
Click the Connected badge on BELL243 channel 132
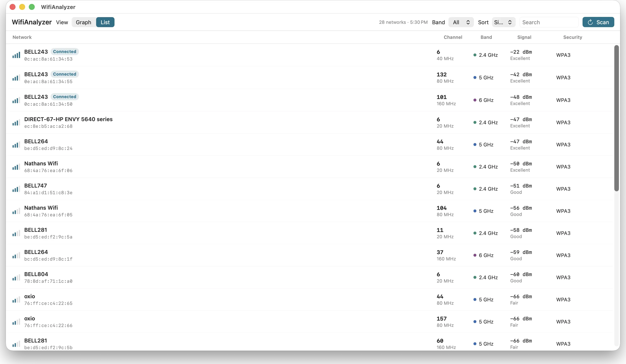pos(65,74)
